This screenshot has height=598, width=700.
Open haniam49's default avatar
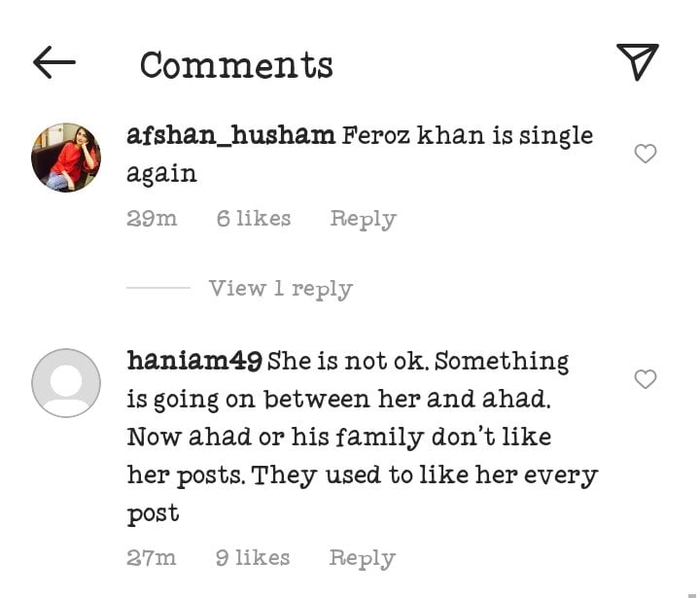click(x=66, y=382)
